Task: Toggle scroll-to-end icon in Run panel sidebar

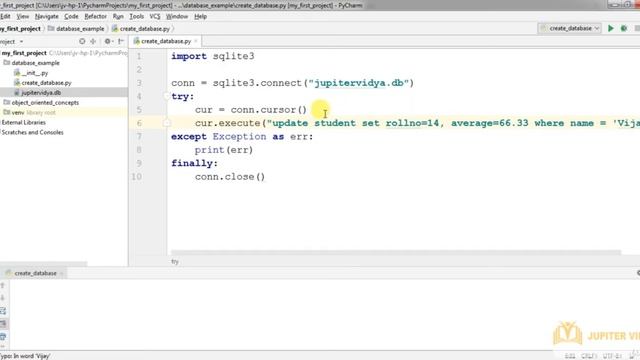Action: [3, 324]
